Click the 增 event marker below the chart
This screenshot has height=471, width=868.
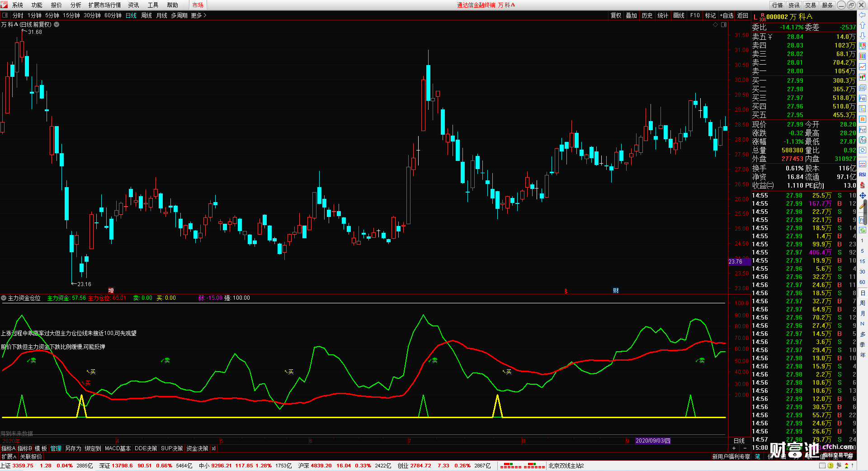point(111,291)
